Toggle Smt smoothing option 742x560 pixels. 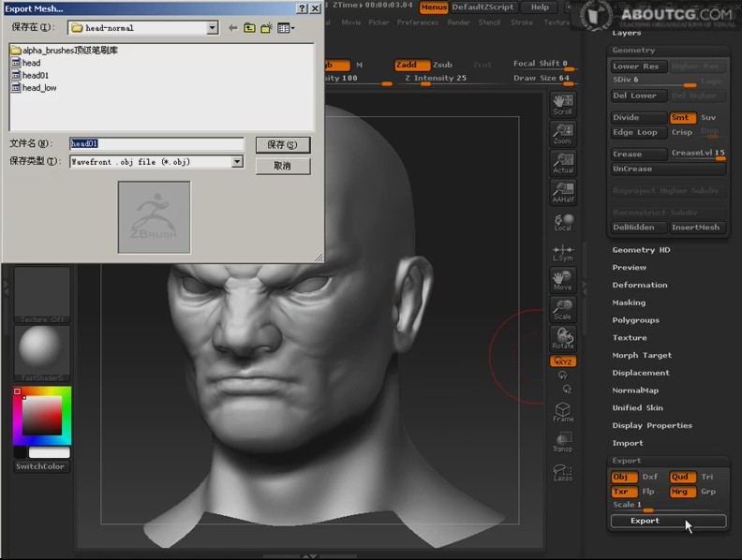pos(682,117)
